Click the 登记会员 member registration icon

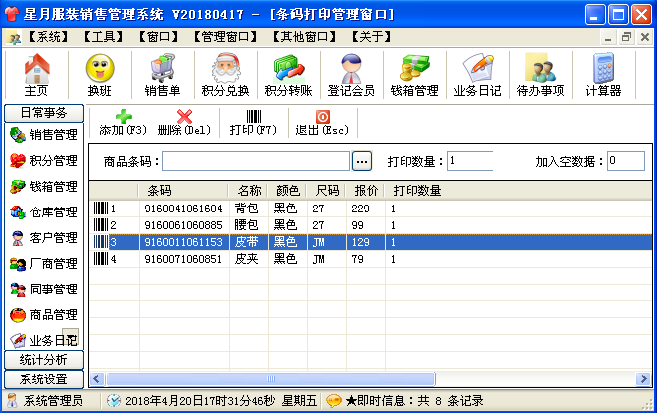[x=351, y=75]
